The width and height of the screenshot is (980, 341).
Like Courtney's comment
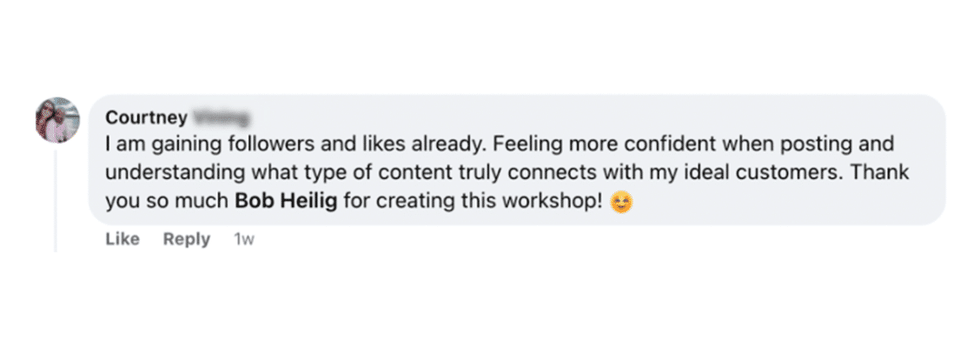click(122, 239)
